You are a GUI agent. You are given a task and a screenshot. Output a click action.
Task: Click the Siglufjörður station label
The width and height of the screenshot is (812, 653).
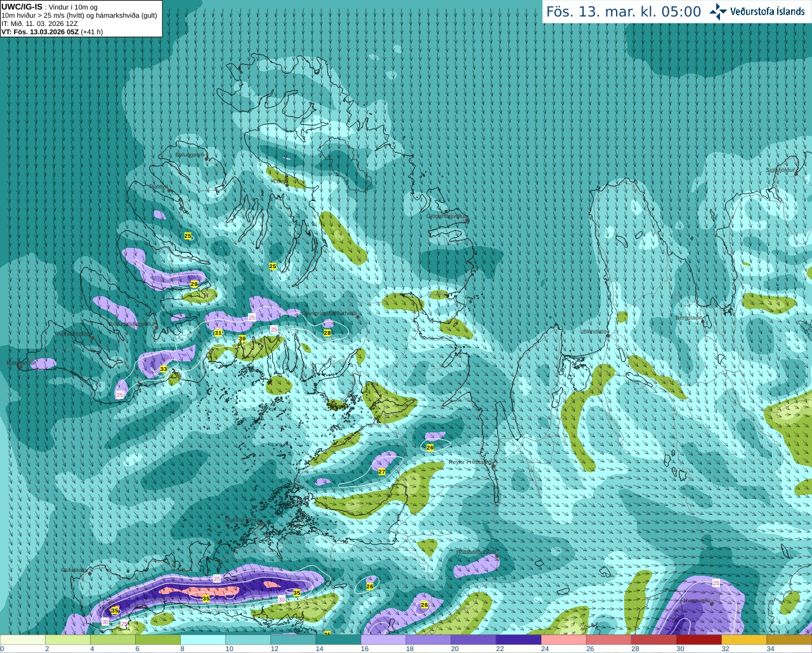[x=780, y=170]
